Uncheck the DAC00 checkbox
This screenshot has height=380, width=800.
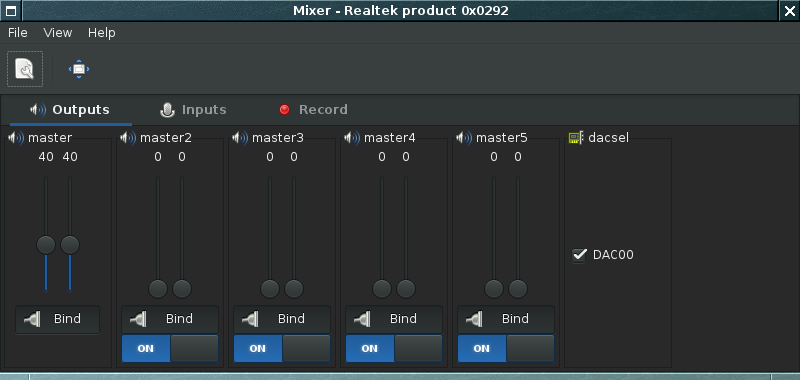tap(579, 255)
